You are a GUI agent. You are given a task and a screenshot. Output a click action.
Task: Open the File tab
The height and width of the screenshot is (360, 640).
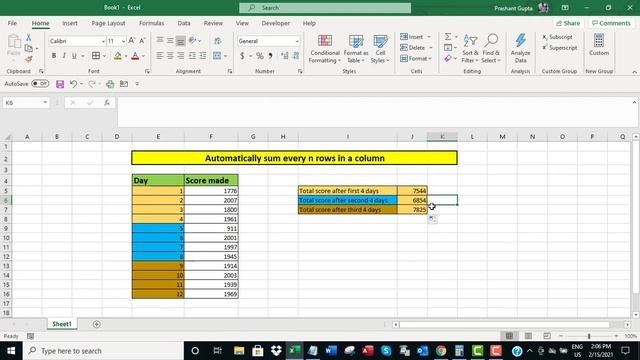12,23
